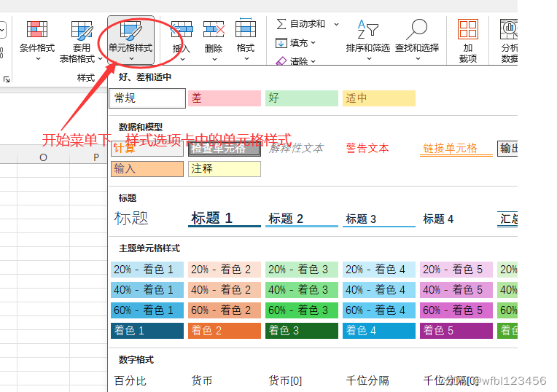Viewport: 557px width, 392px height.
Task: Click the 删除 (Delete) cells icon
Action: click(214, 29)
